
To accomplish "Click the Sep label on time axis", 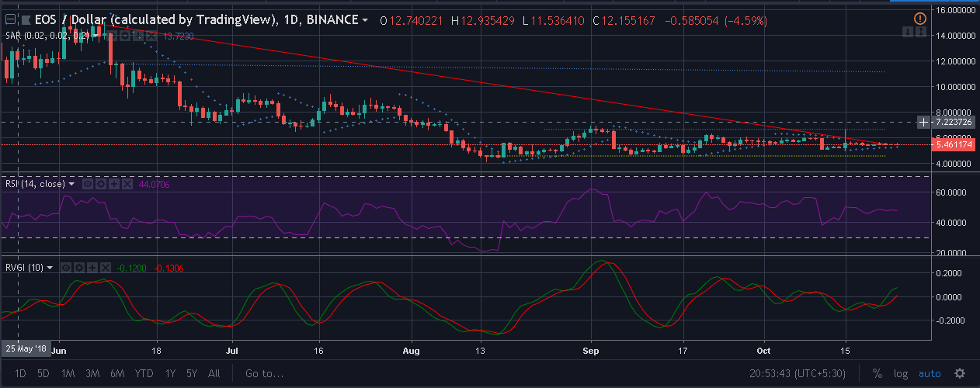I will point(592,349).
